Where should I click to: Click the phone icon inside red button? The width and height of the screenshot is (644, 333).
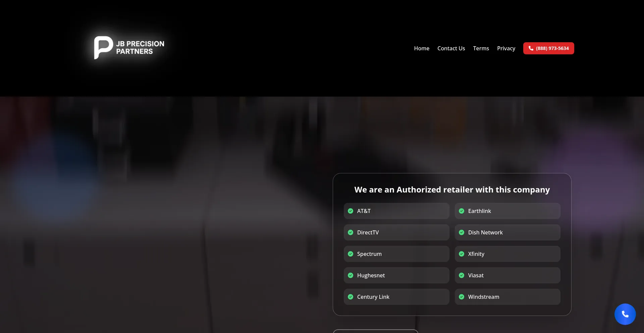531,48
